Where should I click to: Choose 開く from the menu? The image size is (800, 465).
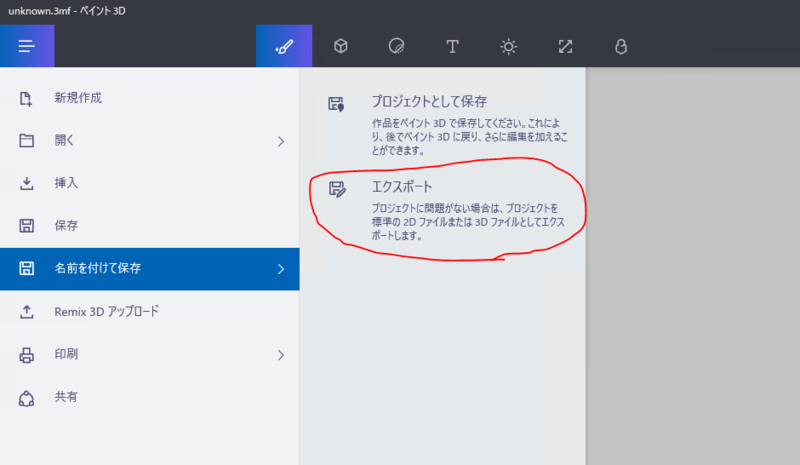[149, 141]
